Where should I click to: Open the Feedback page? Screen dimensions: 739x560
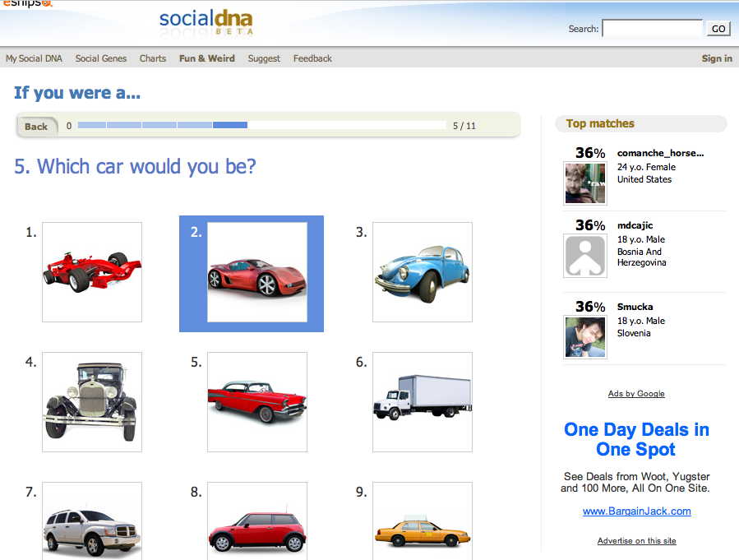[x=312, y=58]
